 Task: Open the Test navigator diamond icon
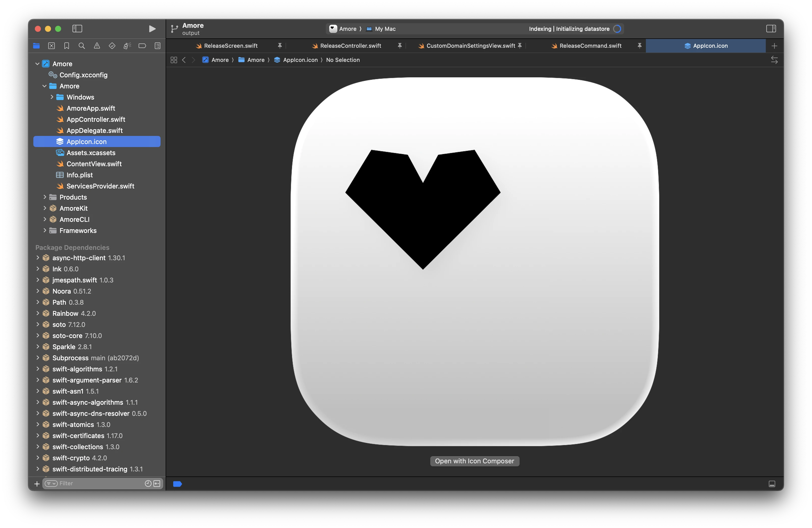(x=112, y=46)
